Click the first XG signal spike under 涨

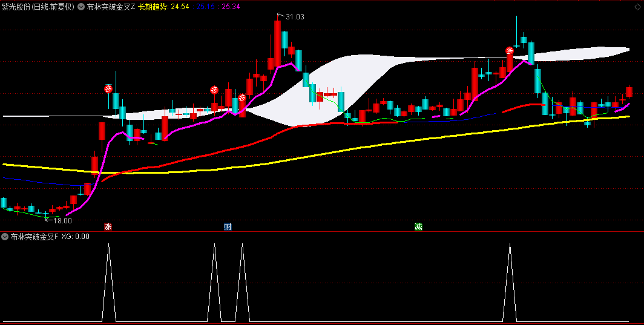pyautogui.click(x=109, y=282)
